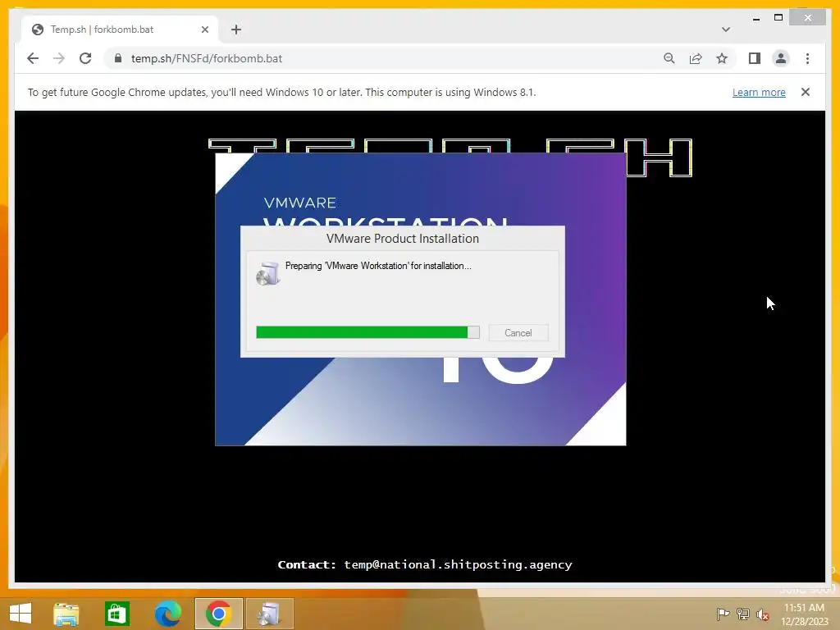Viewport: 840px width, 630px height.
Task: Open the Chrome profile avatar menu
Action: coord(781,58)
